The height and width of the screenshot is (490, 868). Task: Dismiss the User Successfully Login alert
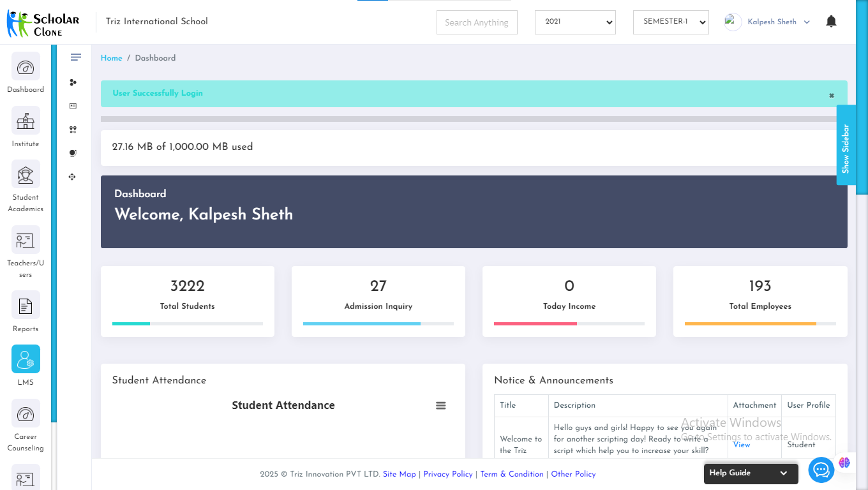pyautogui.click(x=831, y=96)
